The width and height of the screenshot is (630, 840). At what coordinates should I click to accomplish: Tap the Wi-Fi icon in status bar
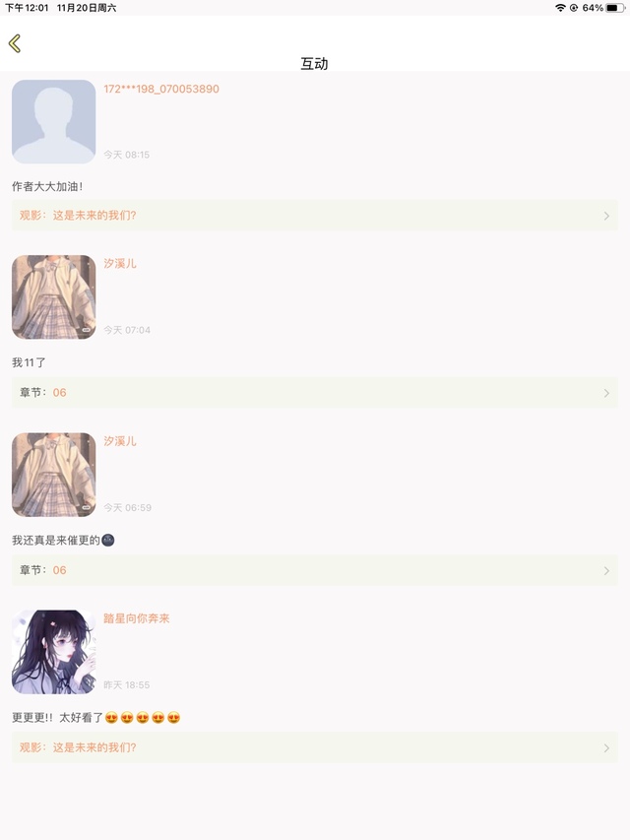560,8
